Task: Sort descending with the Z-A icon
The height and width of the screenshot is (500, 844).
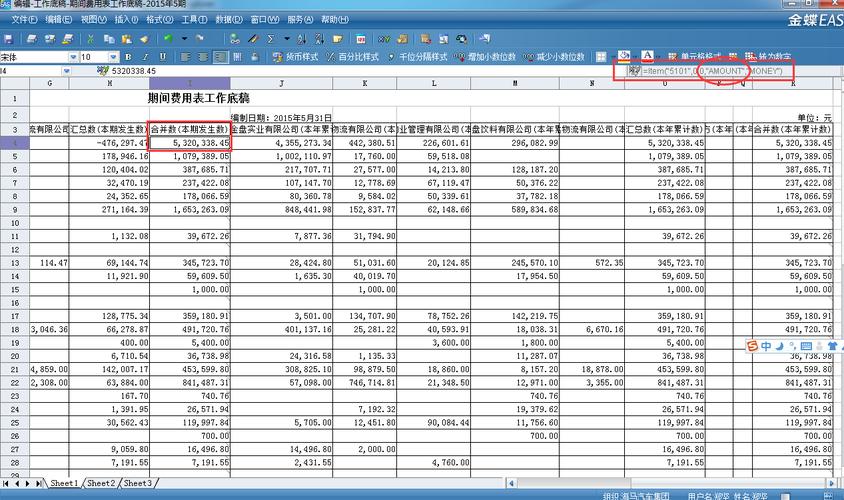Action: click(x=320, y=39)
